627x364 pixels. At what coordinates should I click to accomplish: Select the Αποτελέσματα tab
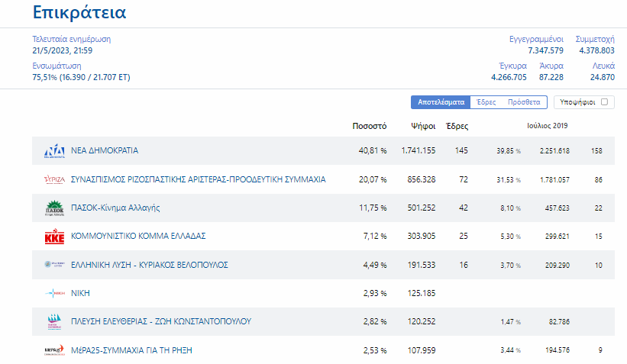(441, 101)
